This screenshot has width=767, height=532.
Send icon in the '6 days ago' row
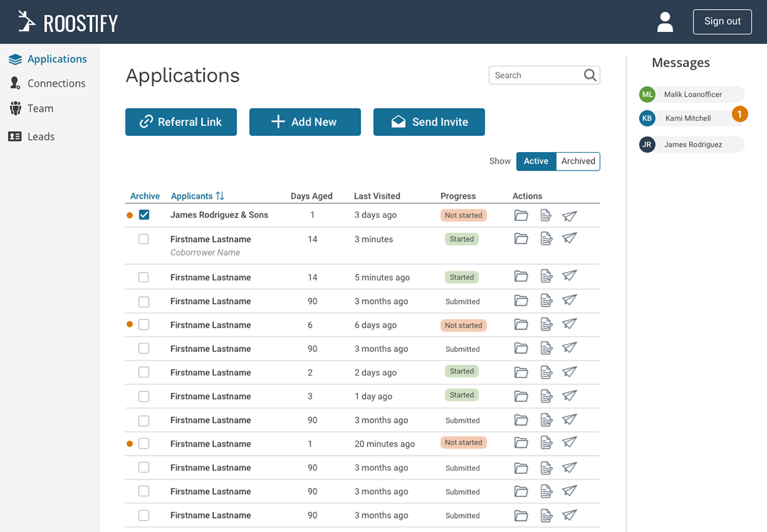(569, 324)
